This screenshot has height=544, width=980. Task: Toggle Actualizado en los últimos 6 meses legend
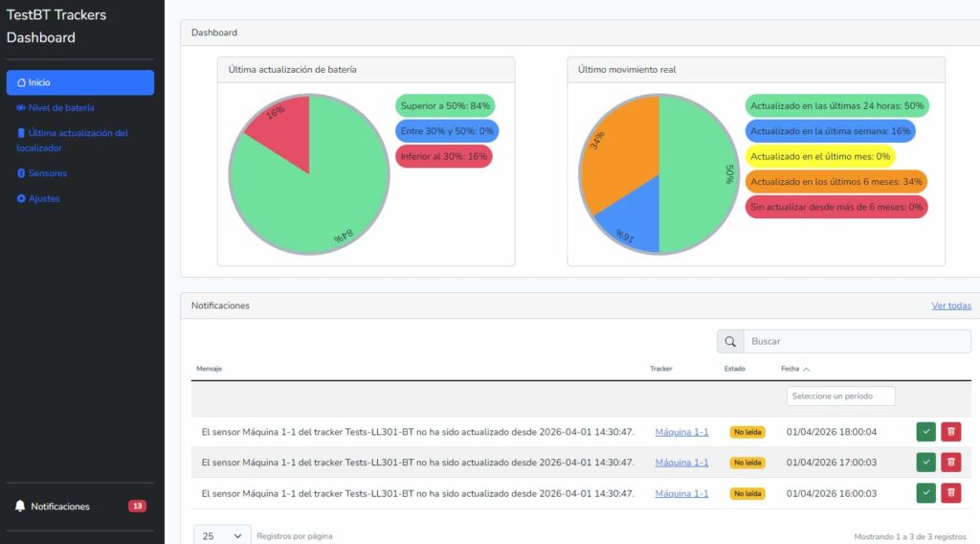coord(836,181)
